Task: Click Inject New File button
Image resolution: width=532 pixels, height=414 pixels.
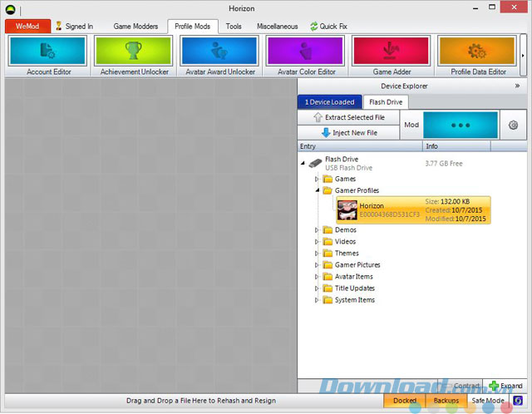Action: 348,132
